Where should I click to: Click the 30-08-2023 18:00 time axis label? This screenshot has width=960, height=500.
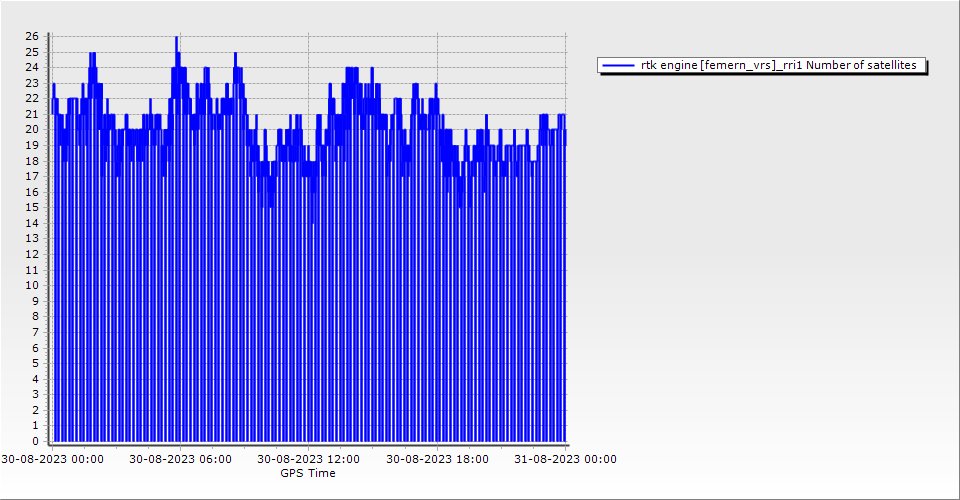(x=437, y=459)
